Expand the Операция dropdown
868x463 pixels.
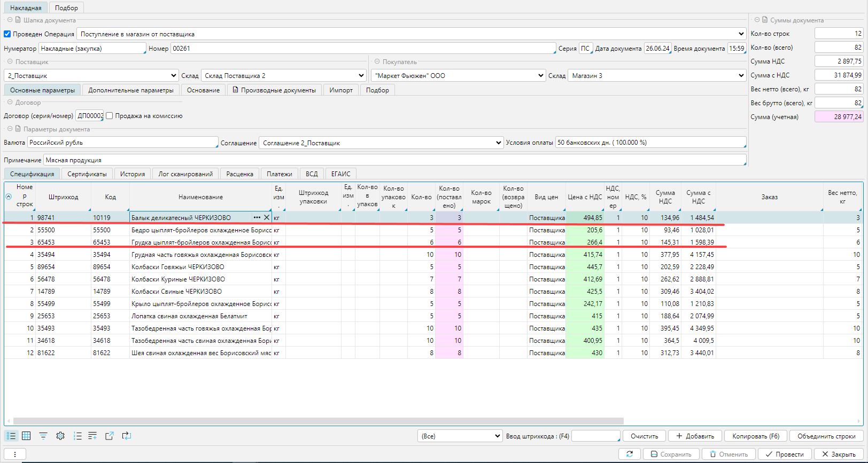point(741,34)
